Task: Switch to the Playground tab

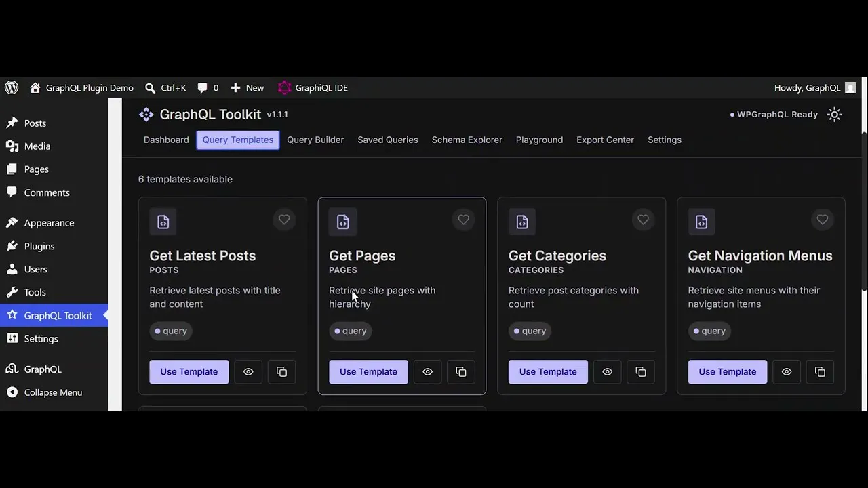Action: [x=539, y=140]
